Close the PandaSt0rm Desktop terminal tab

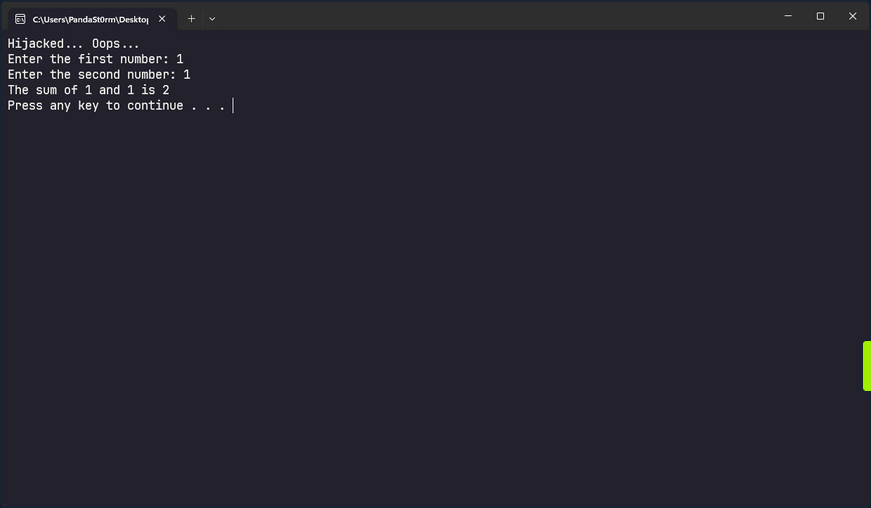[x=162, y=19]
